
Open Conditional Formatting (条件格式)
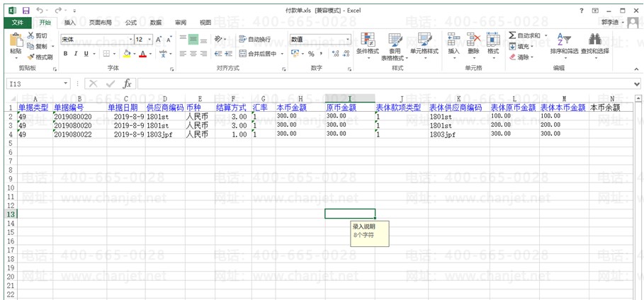(x=368, y=45)
